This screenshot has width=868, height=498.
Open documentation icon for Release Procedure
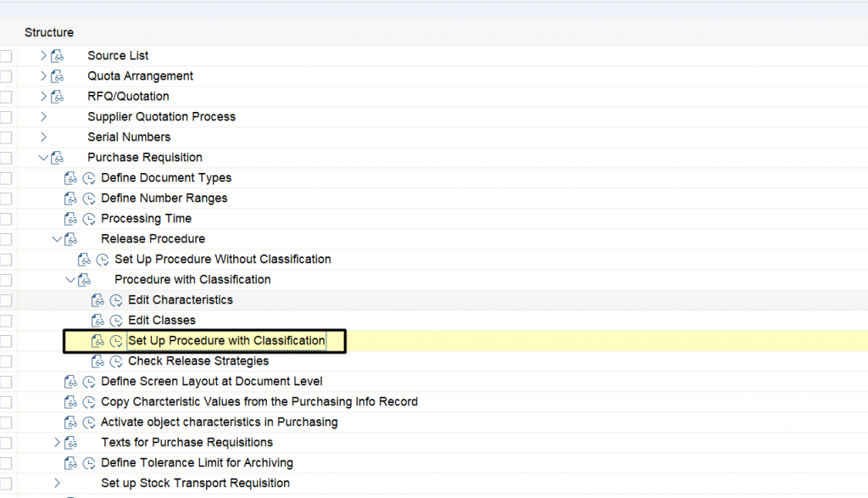point(71,239)
